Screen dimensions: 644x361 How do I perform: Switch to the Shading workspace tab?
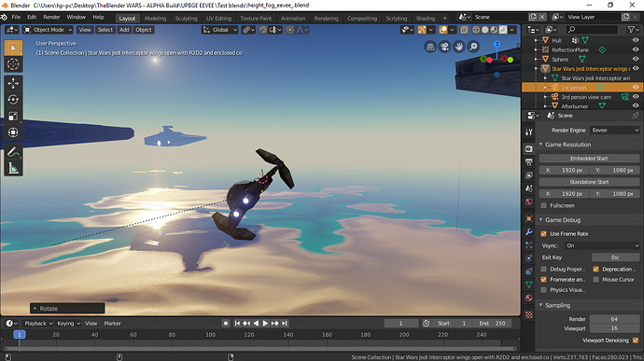tap(425, 19)
